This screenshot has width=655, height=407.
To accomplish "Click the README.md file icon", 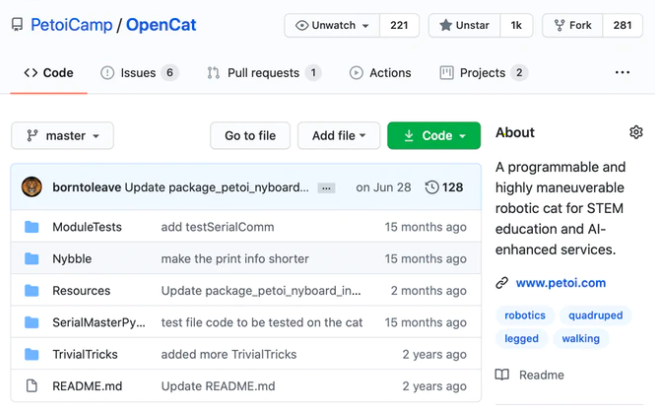I will 31,386.
